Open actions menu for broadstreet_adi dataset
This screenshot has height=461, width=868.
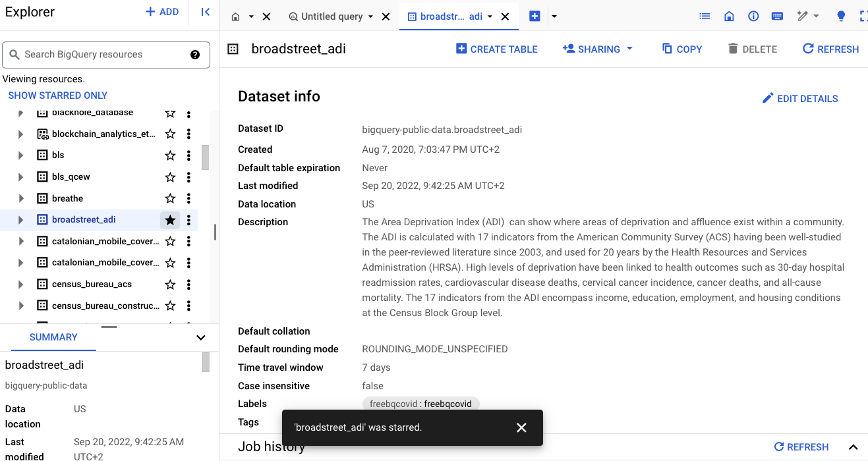pyautogui.click(x=188, y=220)
